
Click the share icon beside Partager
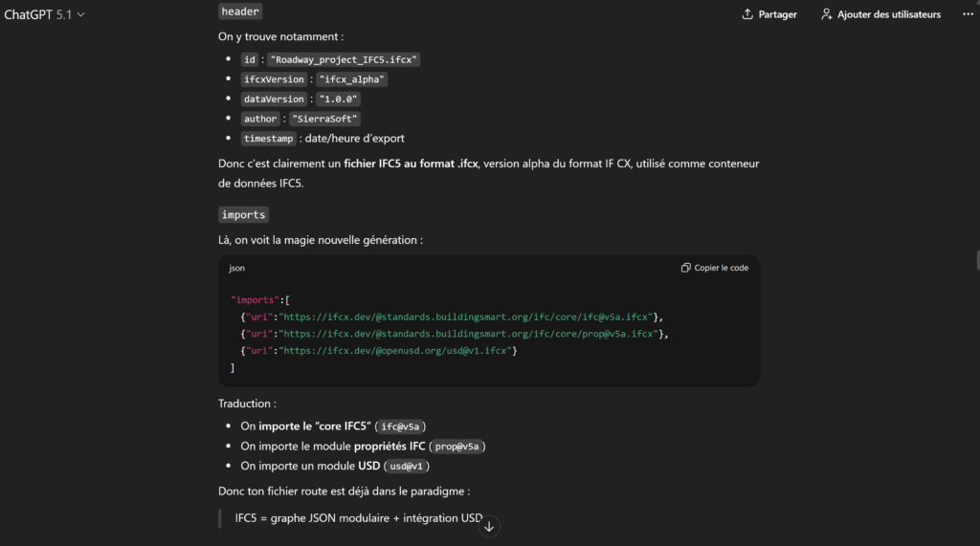point(747,14)
